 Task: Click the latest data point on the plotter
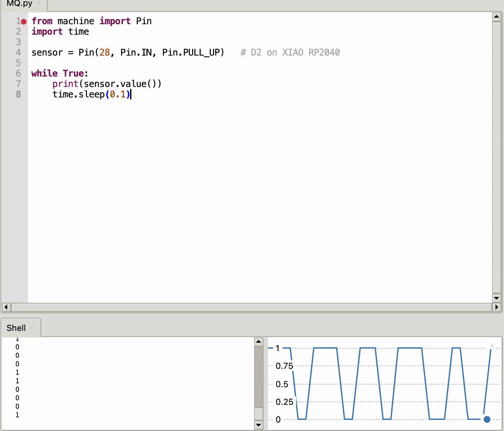pos(487,419)
